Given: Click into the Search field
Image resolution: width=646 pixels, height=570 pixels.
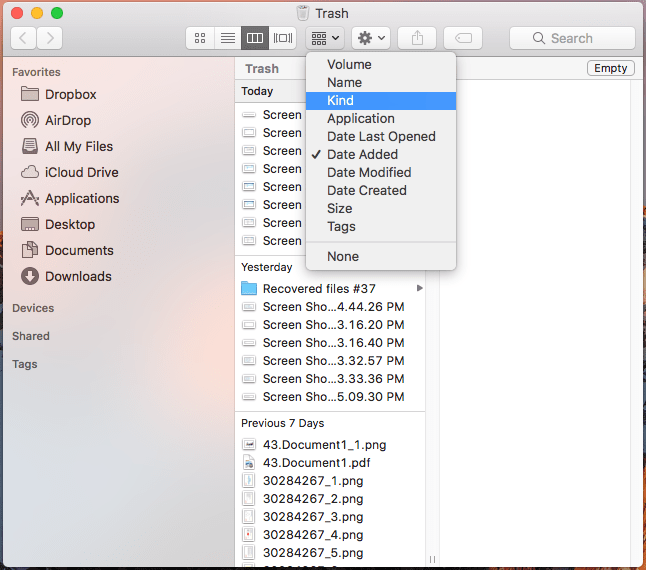Looking at the screenshot, I should tap(572, 38).
